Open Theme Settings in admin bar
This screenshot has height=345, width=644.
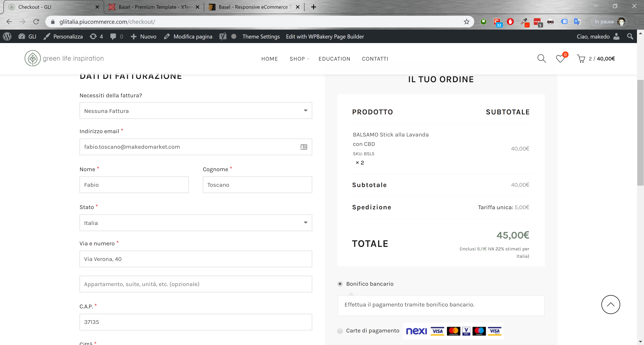[261, 37]
